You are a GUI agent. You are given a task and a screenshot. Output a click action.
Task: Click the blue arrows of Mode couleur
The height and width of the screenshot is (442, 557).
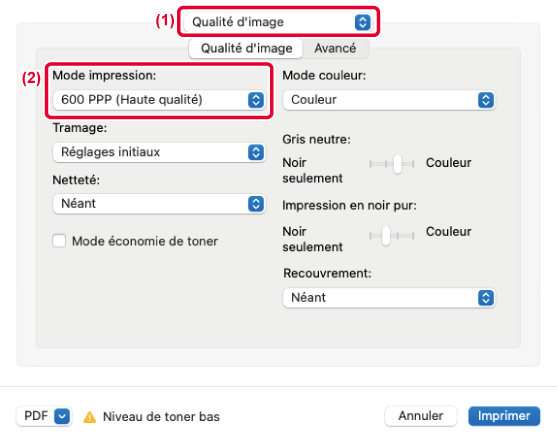click(486, 100)
